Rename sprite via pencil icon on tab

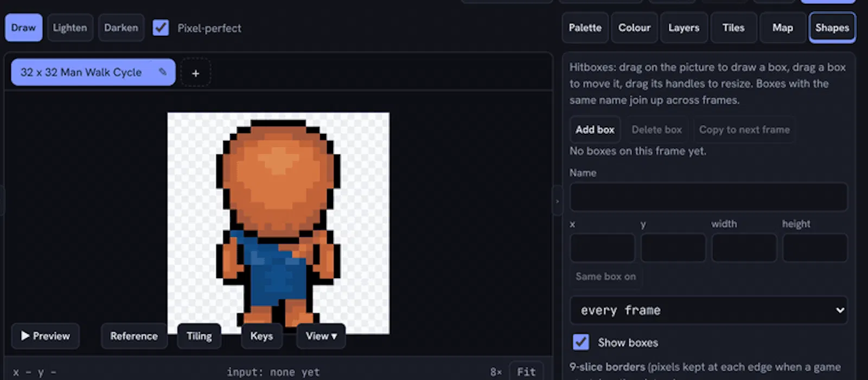162,72
